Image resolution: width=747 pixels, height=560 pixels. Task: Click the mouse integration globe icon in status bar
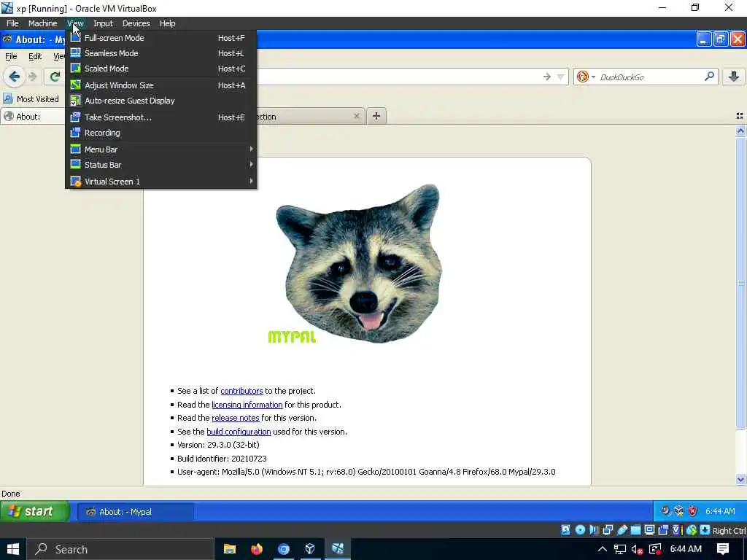pos(692,530)
